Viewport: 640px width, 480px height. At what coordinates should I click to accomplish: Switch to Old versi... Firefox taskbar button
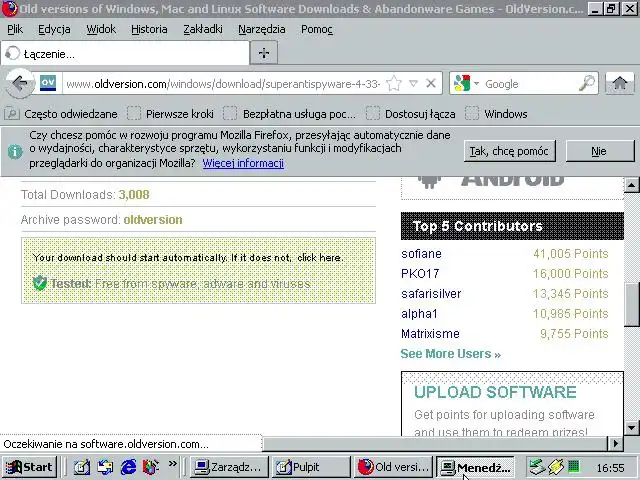pyautogui.click(x=393, y=467)
